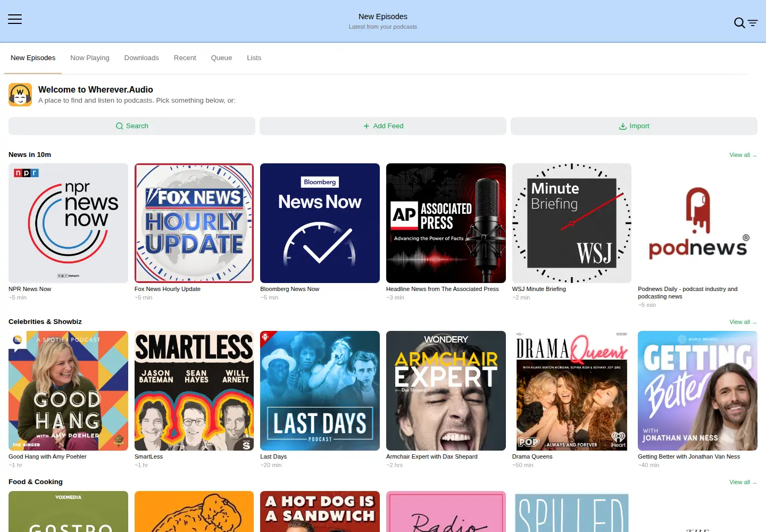
Task: Click 'Armchair Expert with Dax Shepard' title
Action: click(432, 456)
